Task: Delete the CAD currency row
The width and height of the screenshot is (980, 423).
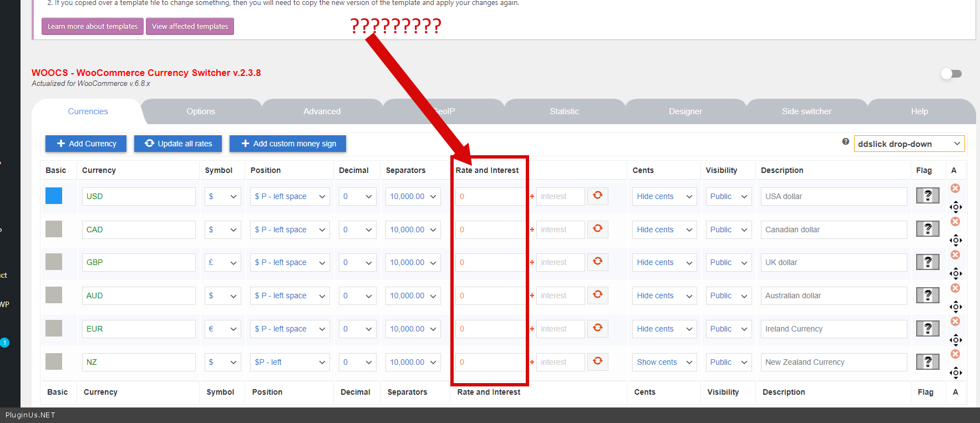Action: click(x=955, y=222)
